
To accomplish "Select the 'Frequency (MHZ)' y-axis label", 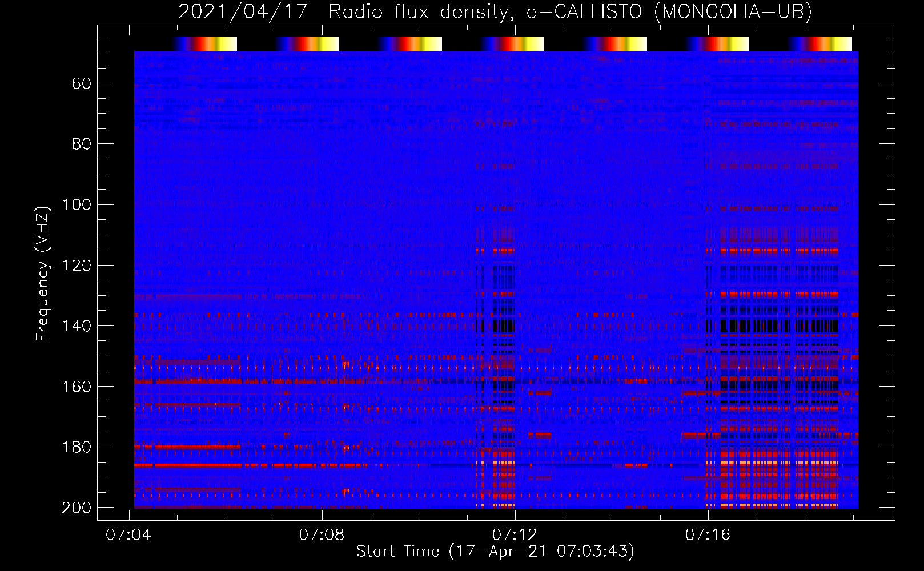I will 43,274.
